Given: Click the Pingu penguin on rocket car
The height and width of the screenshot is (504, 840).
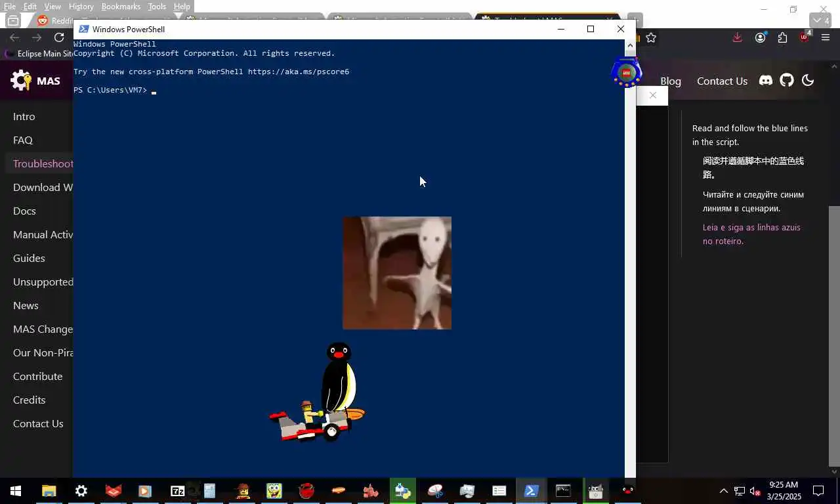Looking at the screenshot, I should tap(318, 392).
